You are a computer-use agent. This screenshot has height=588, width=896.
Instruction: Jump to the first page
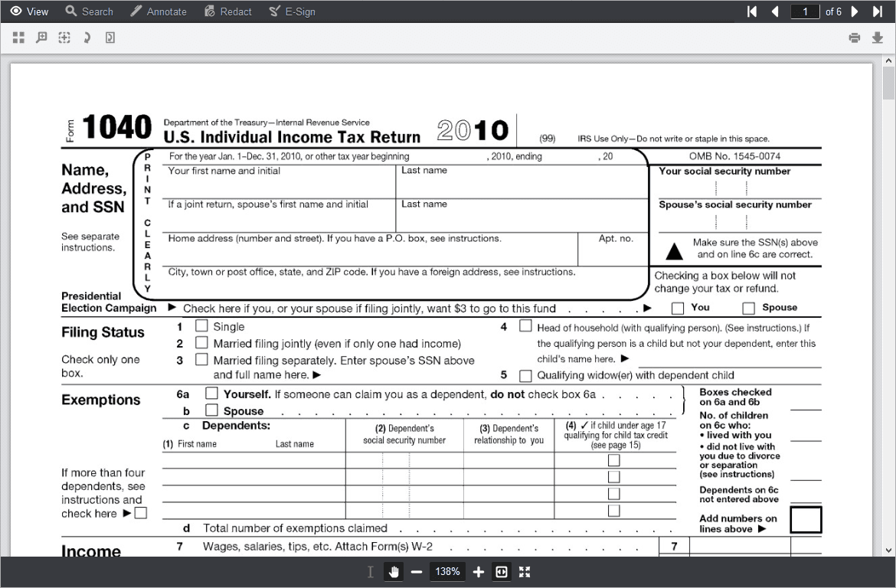click(x=752, y=11)
